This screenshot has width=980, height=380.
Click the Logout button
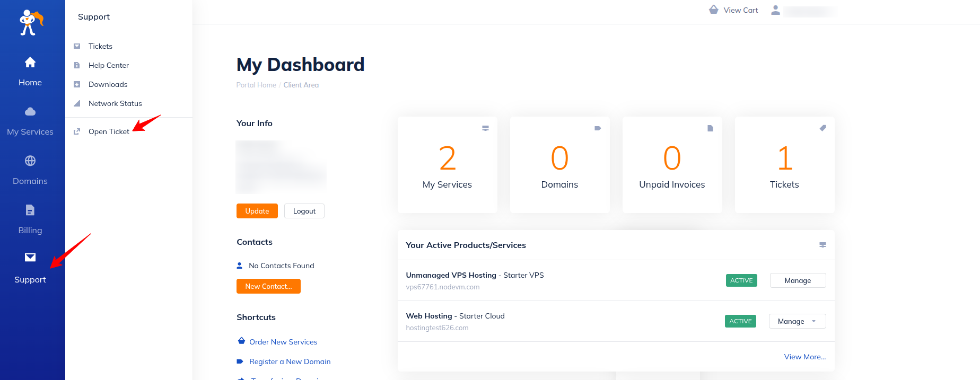click(x=304, y=211)
